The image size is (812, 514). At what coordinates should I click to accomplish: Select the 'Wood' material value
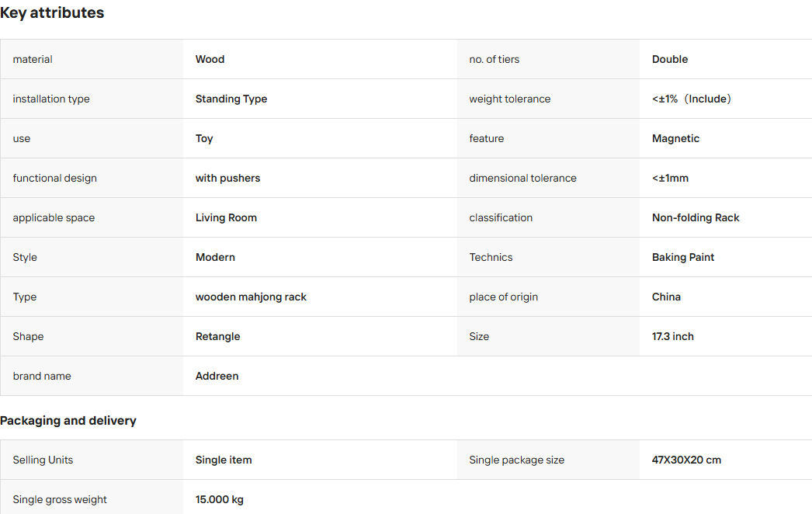point(210,59)
